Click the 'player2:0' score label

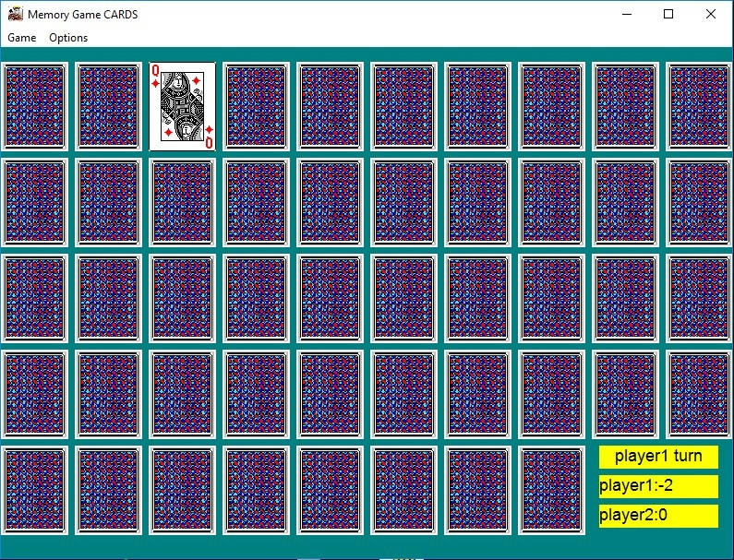[658, 516]
